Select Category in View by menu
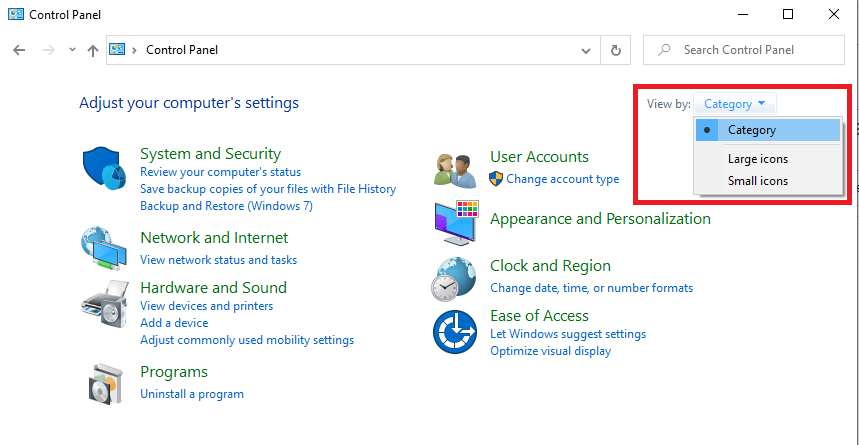859x445 pixels. point(768,130)
